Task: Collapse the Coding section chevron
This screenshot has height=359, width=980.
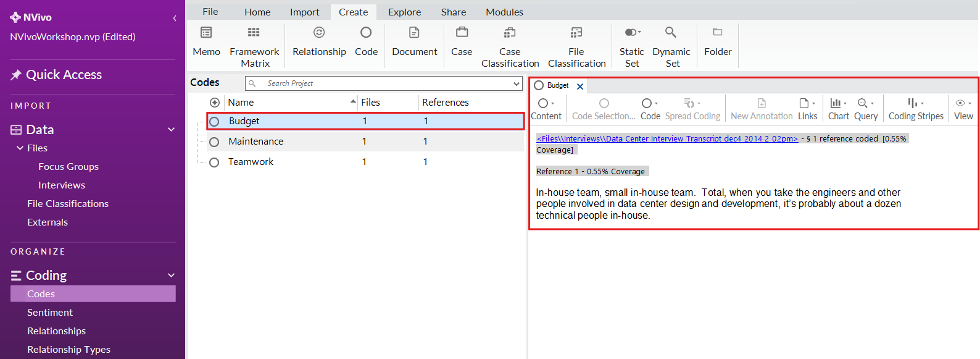Action: pyautogui.click(x=172, y=276)
